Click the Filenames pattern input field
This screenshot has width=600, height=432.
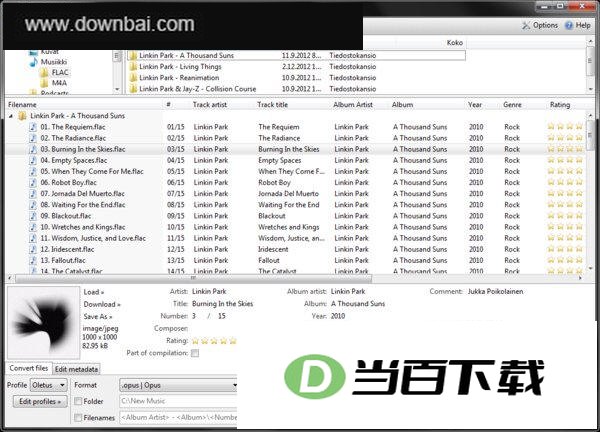(x=179, y=417)
